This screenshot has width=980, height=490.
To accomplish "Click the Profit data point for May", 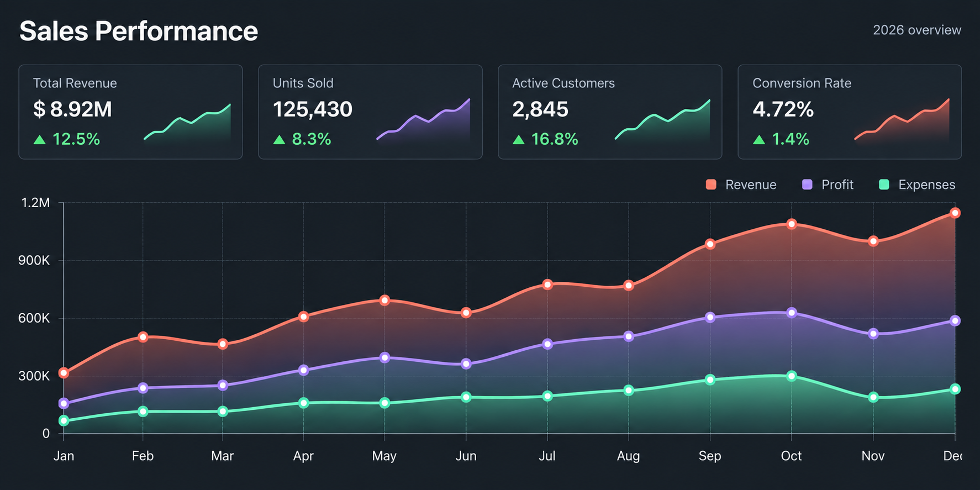I will 384,357.
